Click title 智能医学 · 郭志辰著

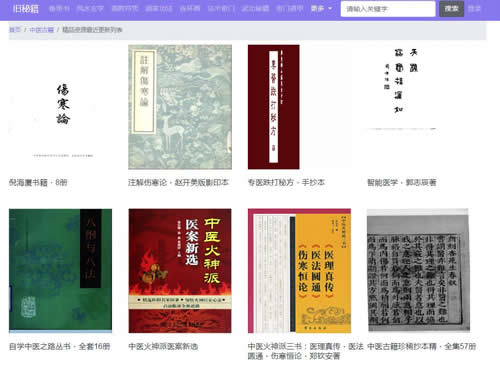pyautogui.click(x=401, y=183)
